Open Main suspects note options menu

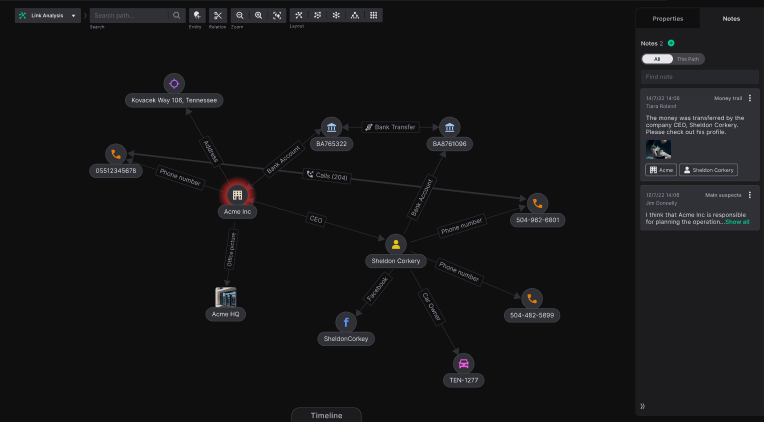pyautogui.click(x=750, y=195)
